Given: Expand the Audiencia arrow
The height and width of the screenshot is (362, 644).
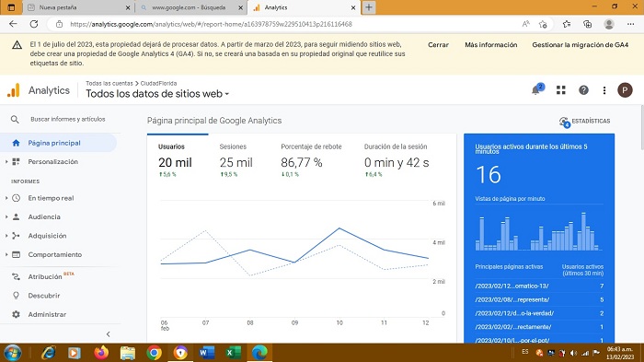Looking at the screenshot, I should 6,216.
